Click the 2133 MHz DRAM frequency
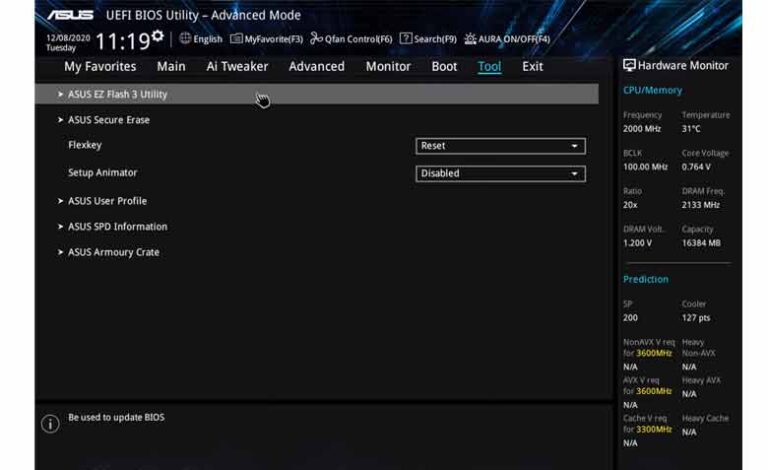Image resolution: width=768 pixels, height=470 pixels. [x=700, y=205]
